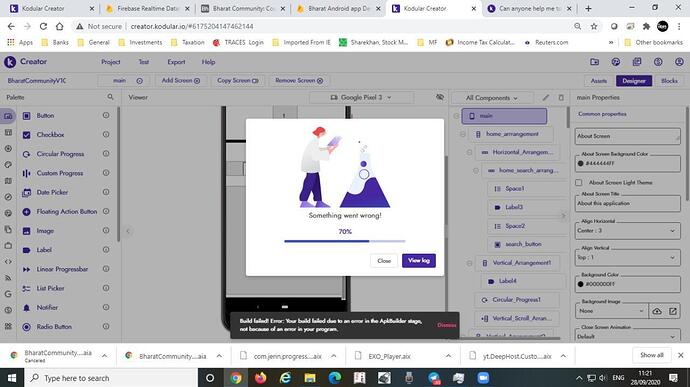Open the Google Pixel 3 device dropdown
This screenshot has height=387, width=690.
tap(361, 97)
